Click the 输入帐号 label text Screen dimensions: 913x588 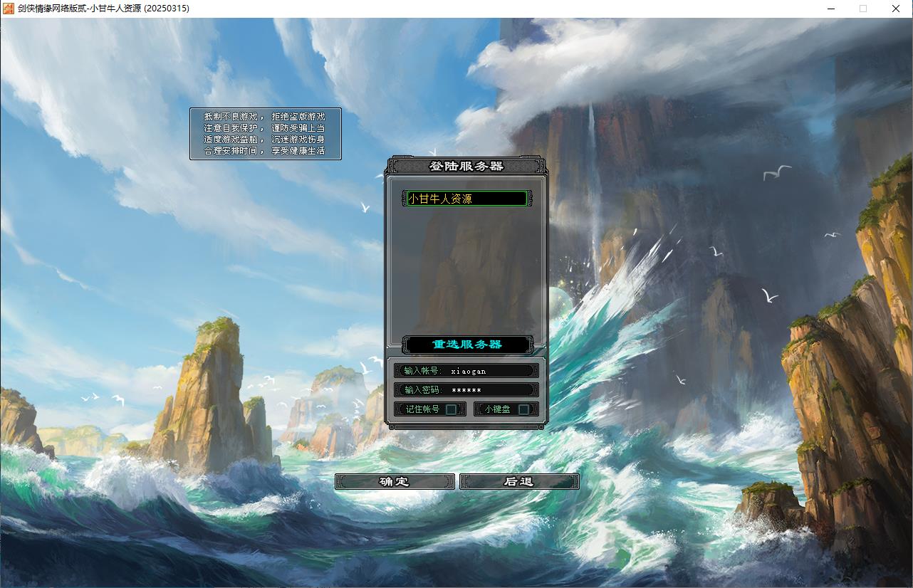(x=422, y=371)
